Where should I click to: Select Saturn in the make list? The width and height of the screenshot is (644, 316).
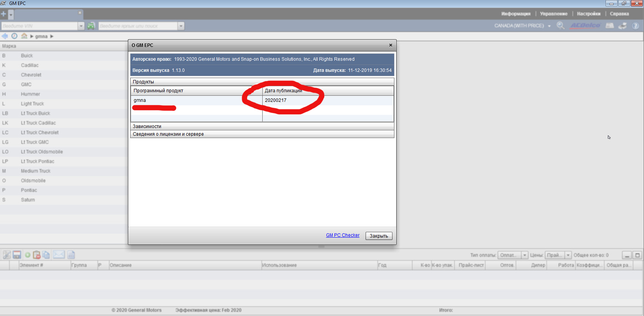(63, 200)
